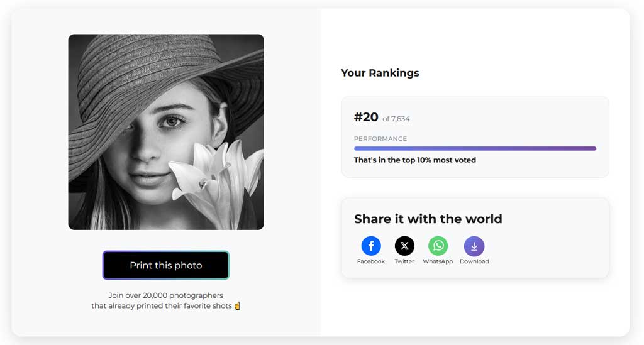Click the pointing hand emoji
The image size is (644, 345).
click(x=237, y=305)
